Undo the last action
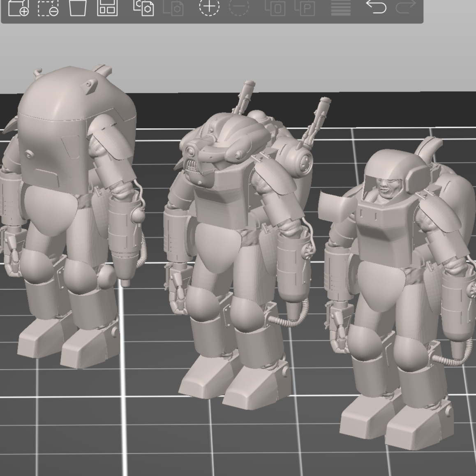This screenshot has height=476, width=476. [376, 7]
